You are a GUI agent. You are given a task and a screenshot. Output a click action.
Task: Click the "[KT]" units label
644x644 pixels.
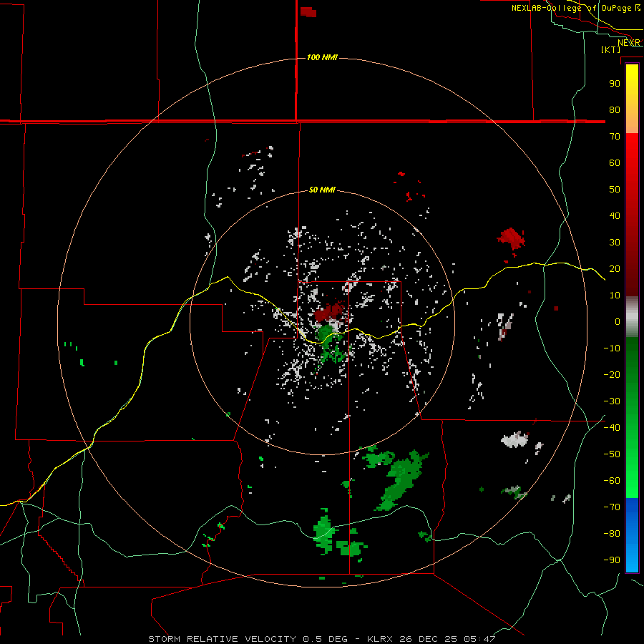(611, 49)
